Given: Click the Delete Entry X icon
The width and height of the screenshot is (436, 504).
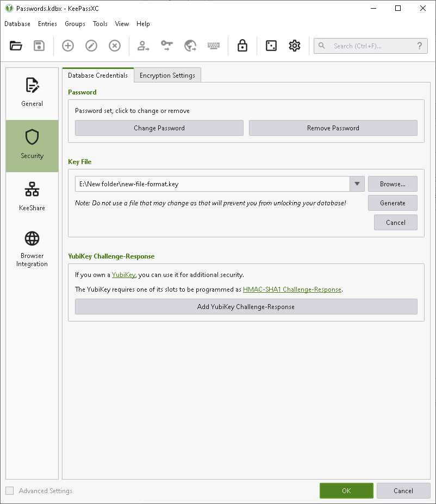Looking at the screenshot, I should (115, 46).
